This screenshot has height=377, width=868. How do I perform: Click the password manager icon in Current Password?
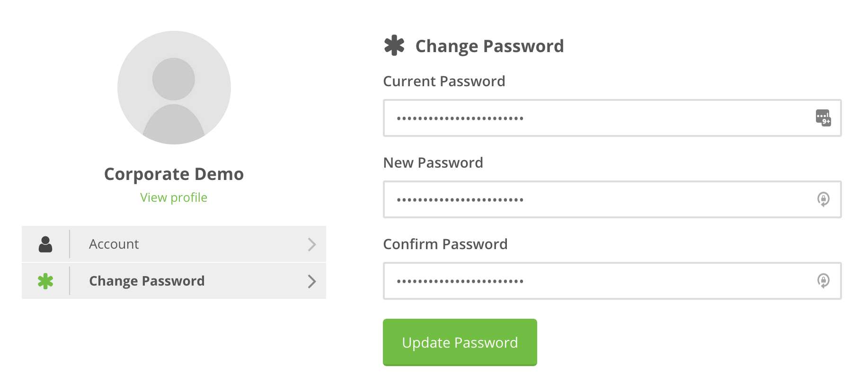click(823, 117)
